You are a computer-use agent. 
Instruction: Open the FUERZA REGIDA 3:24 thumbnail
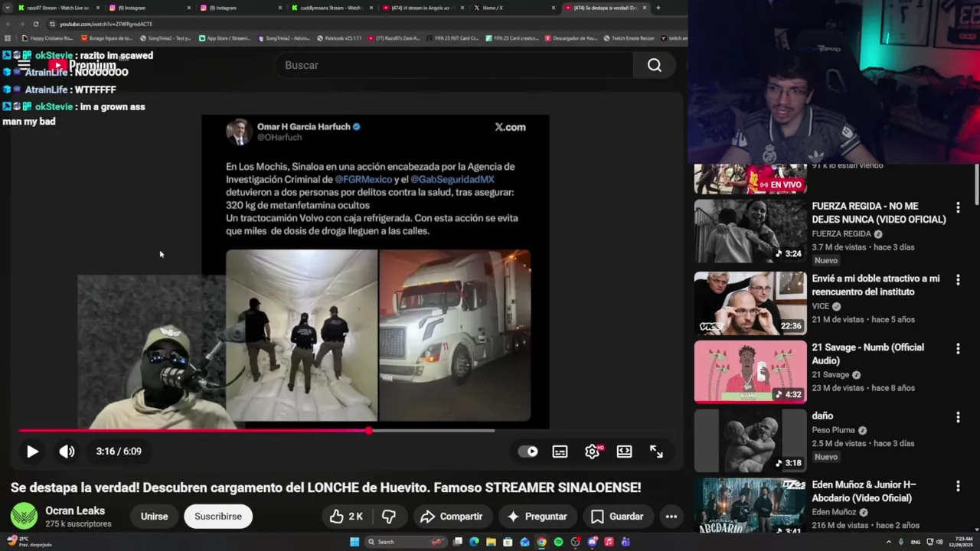750,231
